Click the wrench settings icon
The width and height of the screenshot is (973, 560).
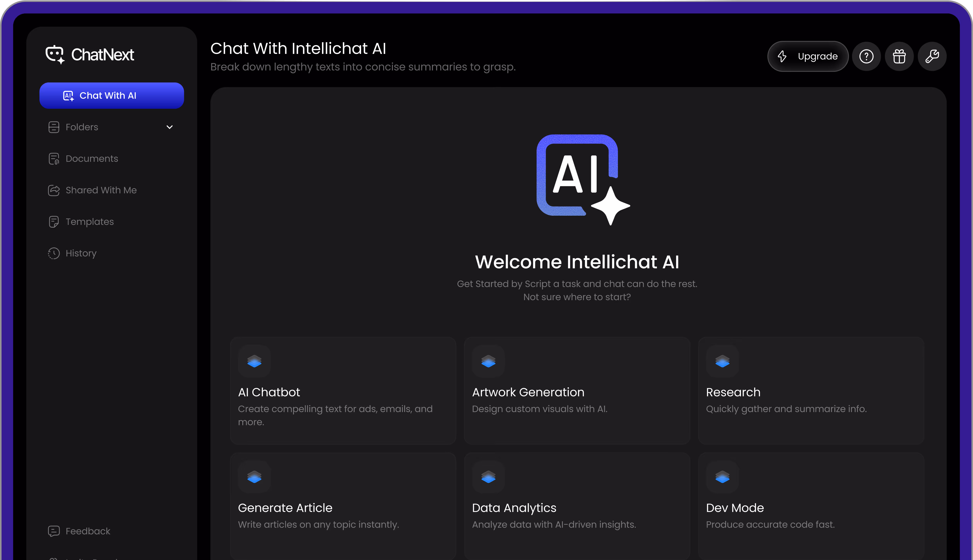[x=932, y=57]
